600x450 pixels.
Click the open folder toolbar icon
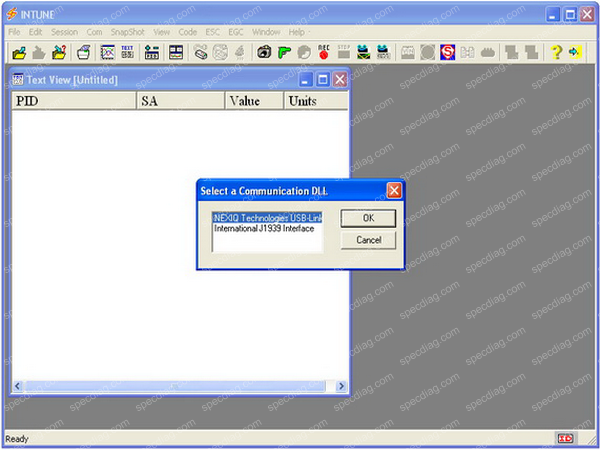point(18,52)
